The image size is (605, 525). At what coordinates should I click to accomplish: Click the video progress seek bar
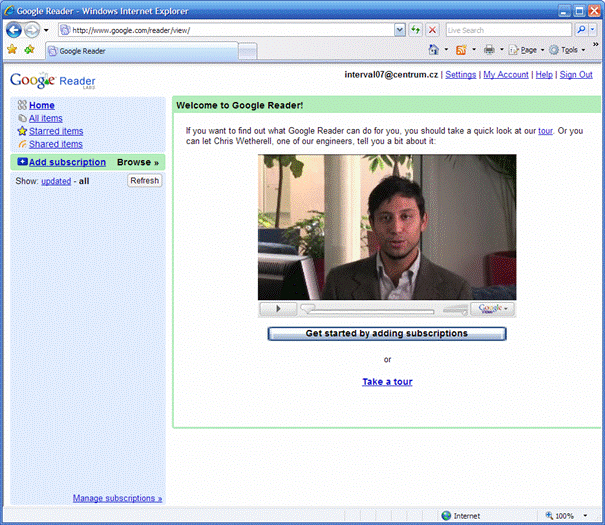(x=367, y=310)
